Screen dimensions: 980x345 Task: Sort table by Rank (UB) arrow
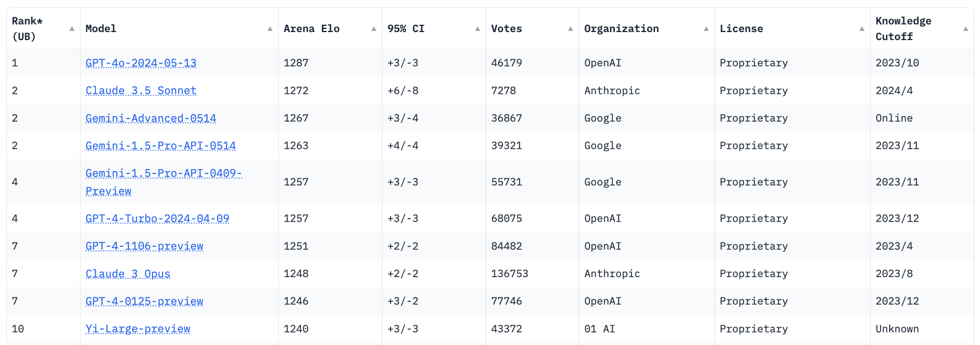click(x=72, y=29)
